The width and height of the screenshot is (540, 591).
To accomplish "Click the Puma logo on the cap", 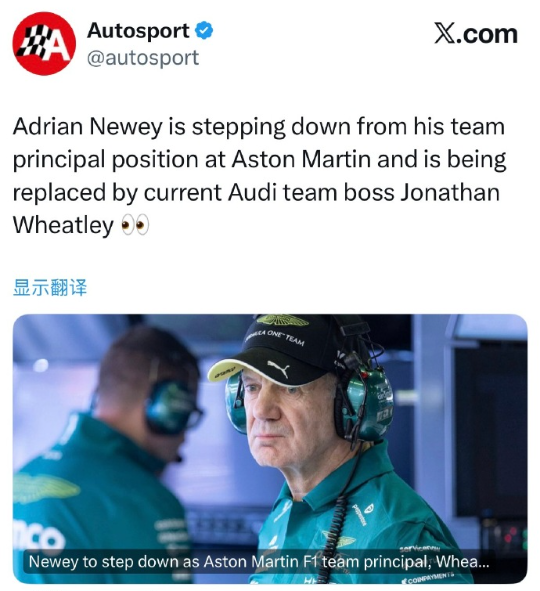I will pos(278,368).
